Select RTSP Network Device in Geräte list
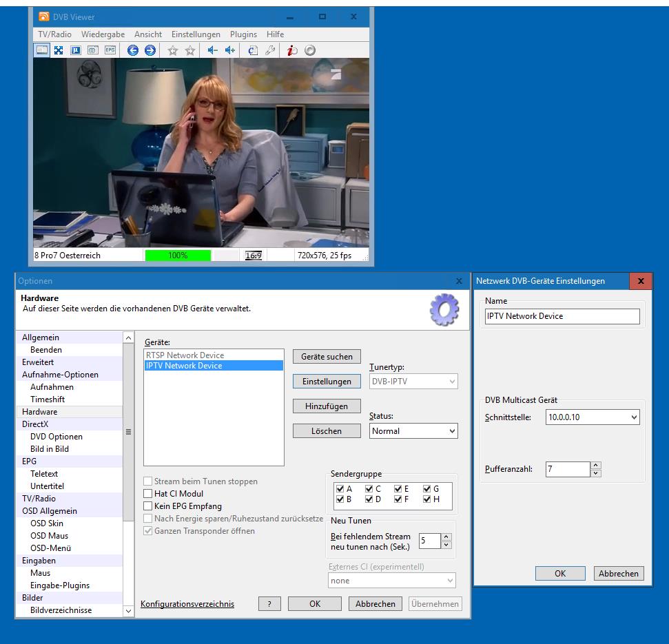669x644 pixels. tap(185, 355)
